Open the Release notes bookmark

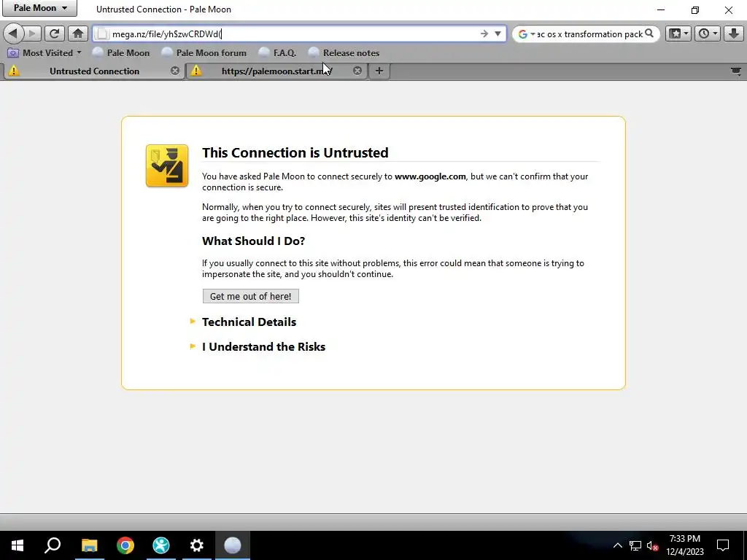344,52
